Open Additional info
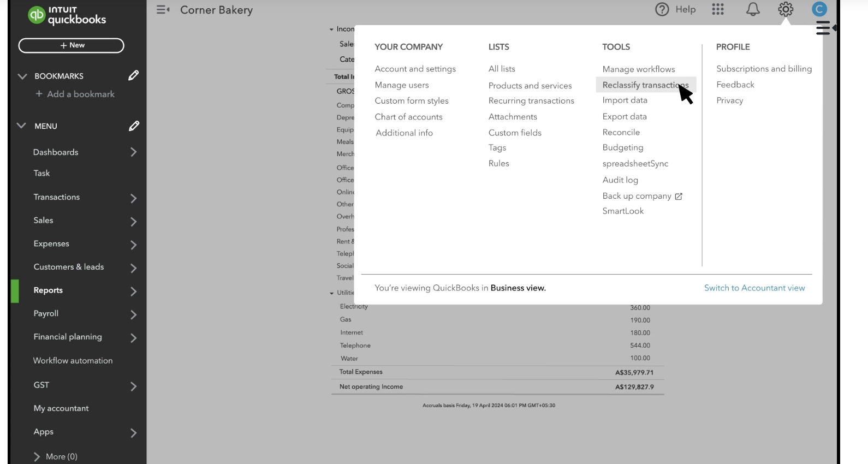 coord(404,133)
